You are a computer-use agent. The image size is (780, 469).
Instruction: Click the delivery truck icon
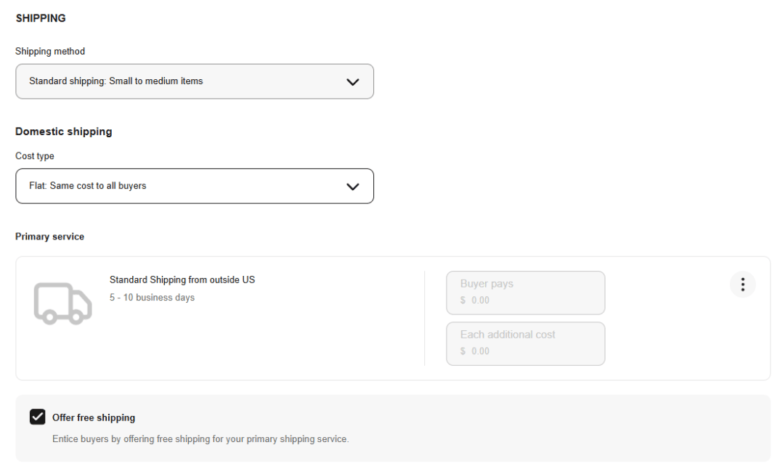tap(62, 302)
